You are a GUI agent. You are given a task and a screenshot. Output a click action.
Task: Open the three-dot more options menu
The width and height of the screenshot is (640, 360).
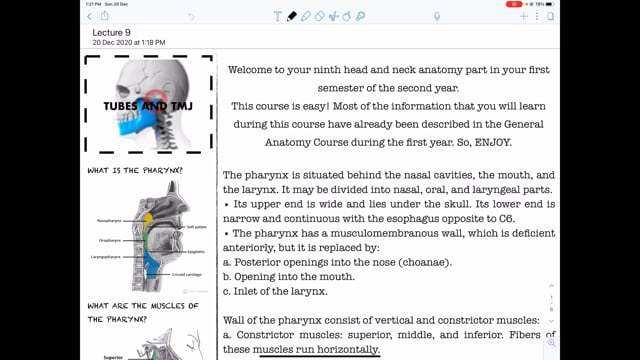[x=537, y=16]
